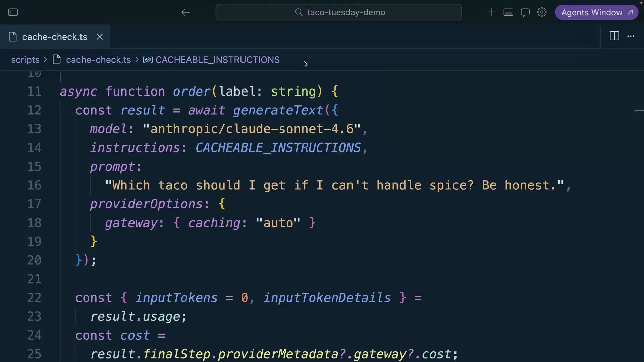Click the variable symbol icon in breadcrumb
This screenshot has width=644, height=362.
point(148,60)
